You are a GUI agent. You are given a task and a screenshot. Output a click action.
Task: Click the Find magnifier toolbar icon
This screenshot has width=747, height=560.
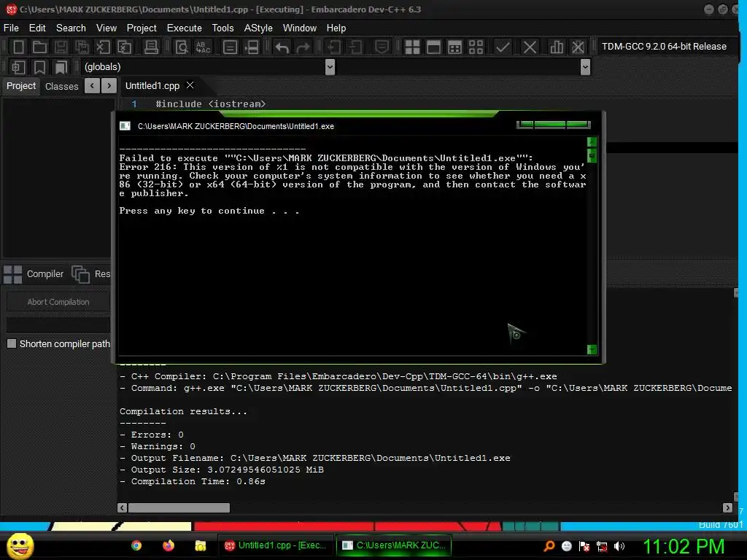coord(182,47)
